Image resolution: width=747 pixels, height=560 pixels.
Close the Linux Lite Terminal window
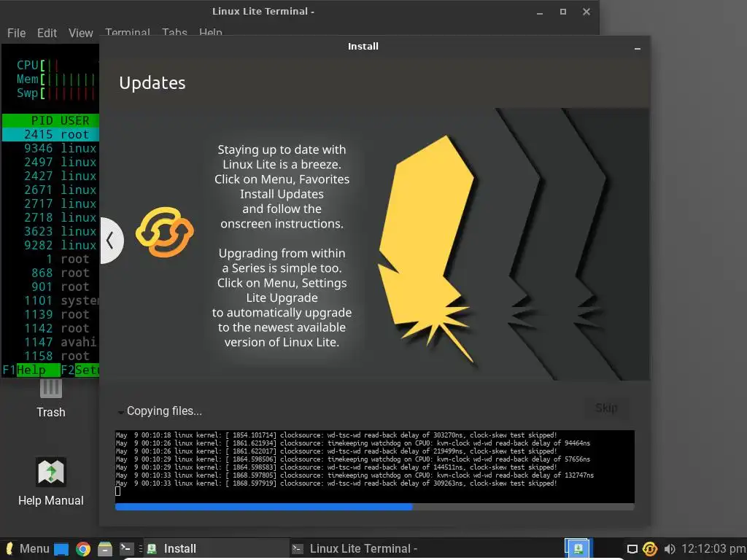[587, 12]
